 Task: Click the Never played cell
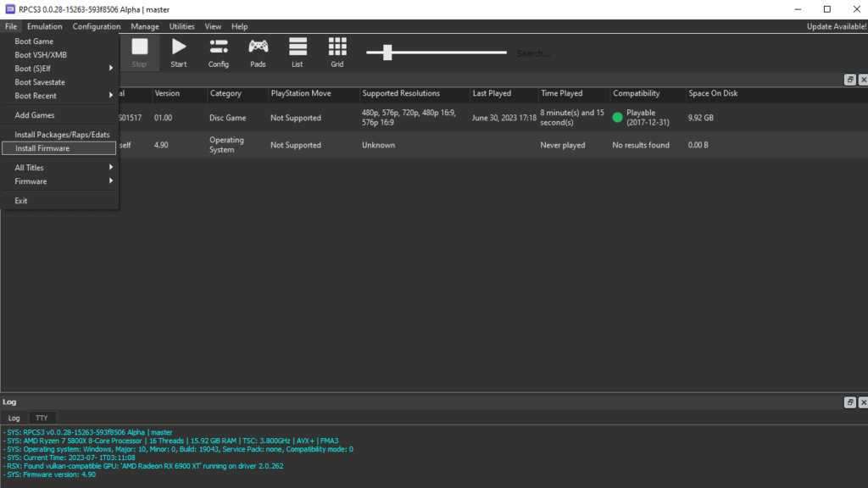(563, 145)
